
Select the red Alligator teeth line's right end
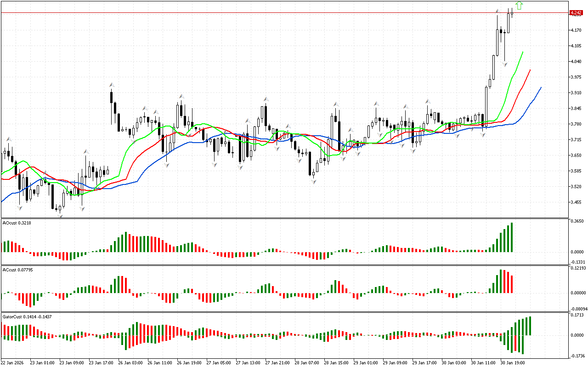530,70
